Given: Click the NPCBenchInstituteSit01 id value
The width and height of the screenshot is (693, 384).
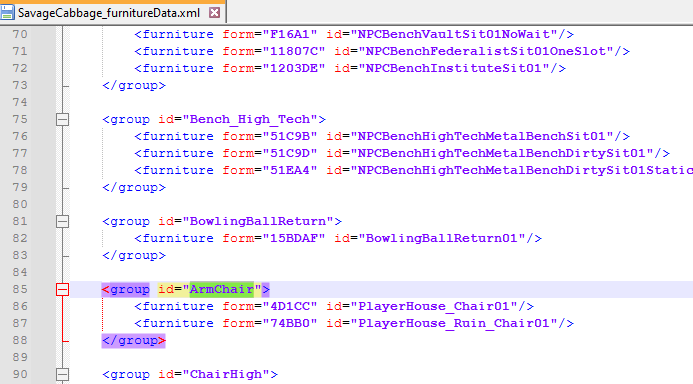Looking at the screenshot, I should click(453, 68).
